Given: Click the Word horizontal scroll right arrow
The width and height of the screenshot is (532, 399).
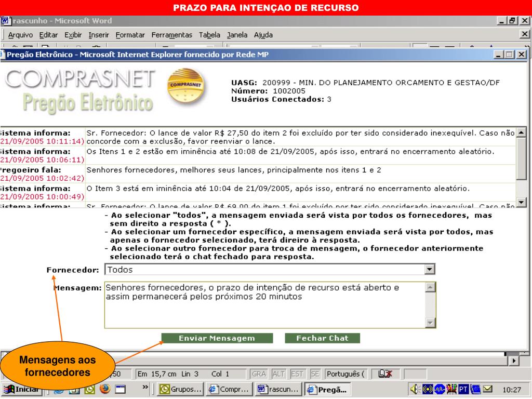Looking at the screenshot, I should (x=514, y=361).
